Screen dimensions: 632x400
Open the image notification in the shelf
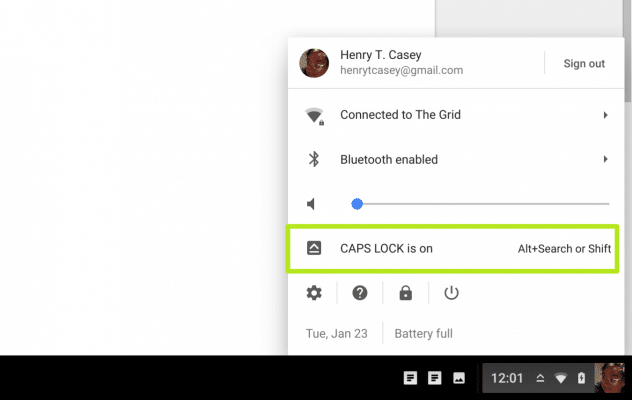[460, 378]
